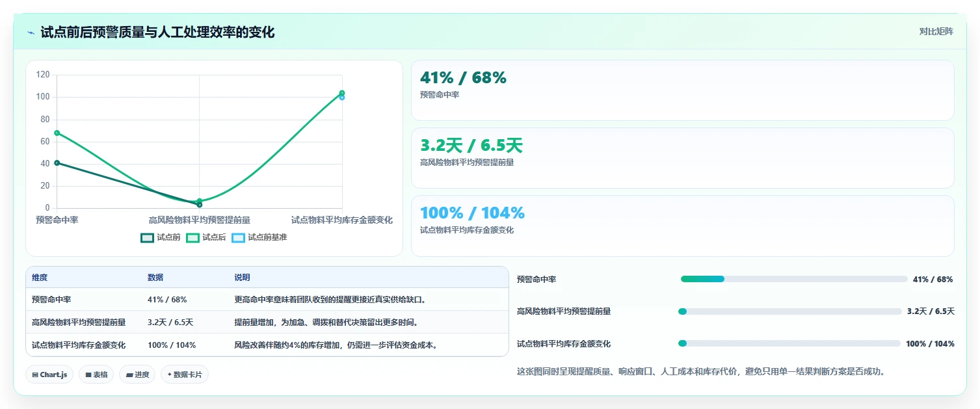Click the 试点后 legend color box
The height and width of the screenshot is (409, 980).
[192, 237]
